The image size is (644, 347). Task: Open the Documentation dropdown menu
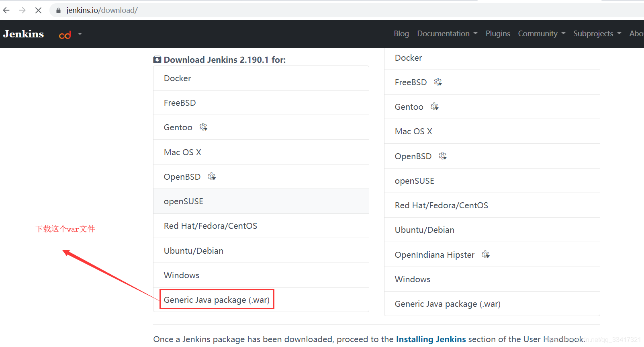pos(447,34)
